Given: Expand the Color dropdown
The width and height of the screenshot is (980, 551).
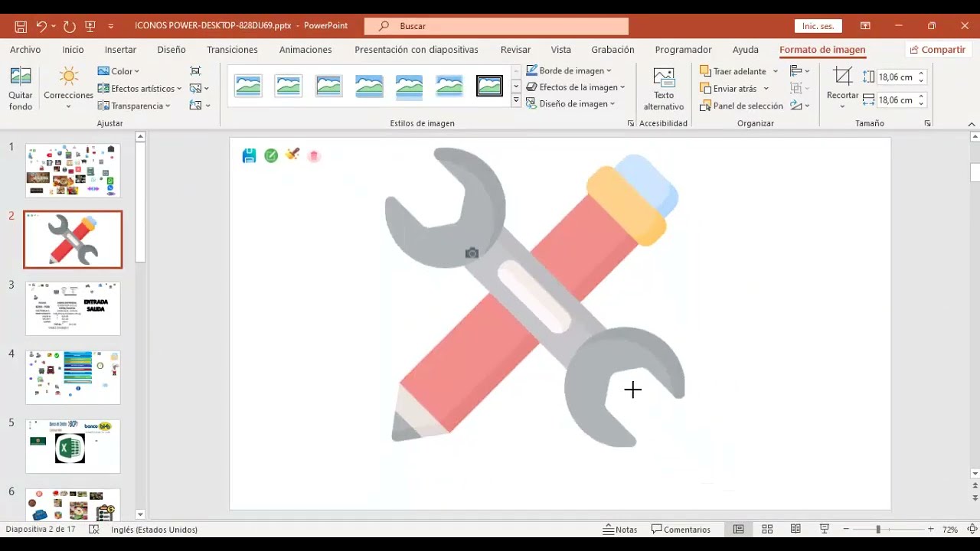Looking at the screenshot, I should click(x=119, y=71).
